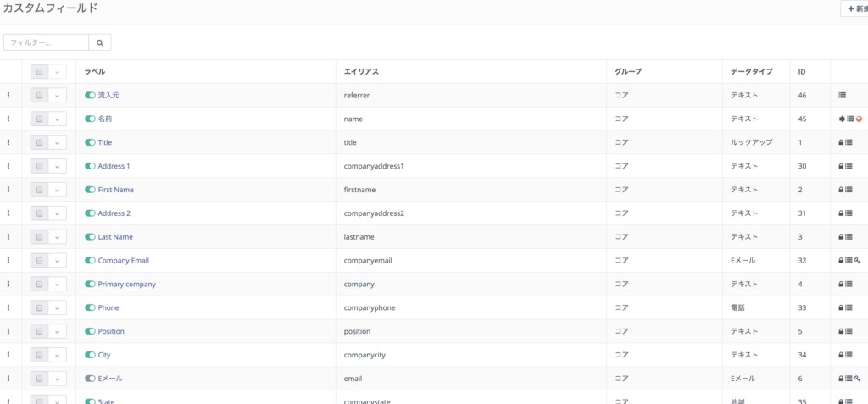Check the checkbox for the Address 1 row
868x404 pixels.
click(40, 167)
